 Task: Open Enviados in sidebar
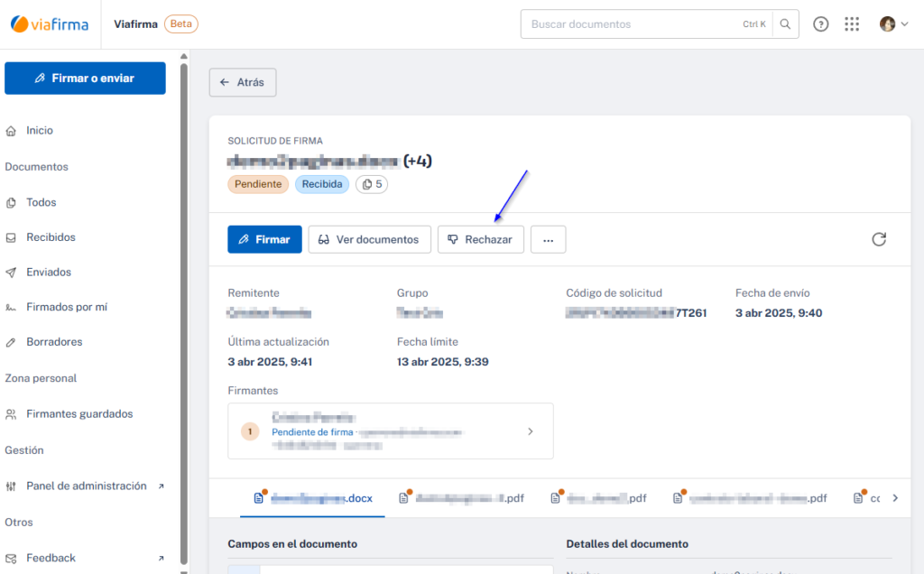tap(49, 273)
